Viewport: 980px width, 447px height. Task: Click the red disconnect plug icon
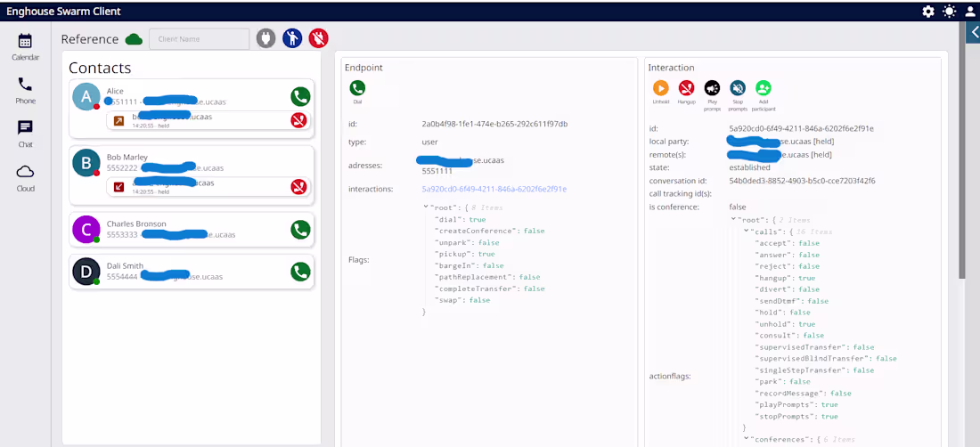coord(318,38)
